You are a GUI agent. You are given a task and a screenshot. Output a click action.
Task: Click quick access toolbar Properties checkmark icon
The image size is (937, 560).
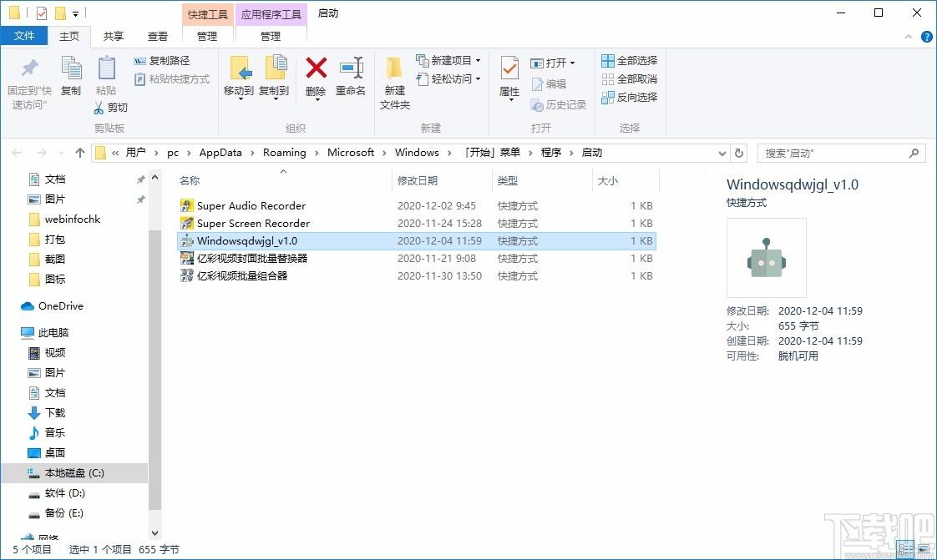click(41, 13)
